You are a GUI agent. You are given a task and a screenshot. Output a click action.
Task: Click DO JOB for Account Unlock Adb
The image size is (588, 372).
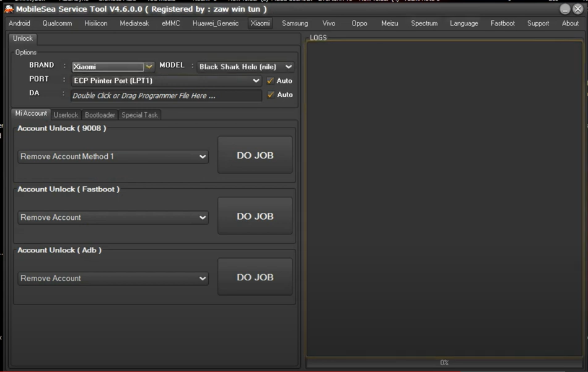(255, 277)
